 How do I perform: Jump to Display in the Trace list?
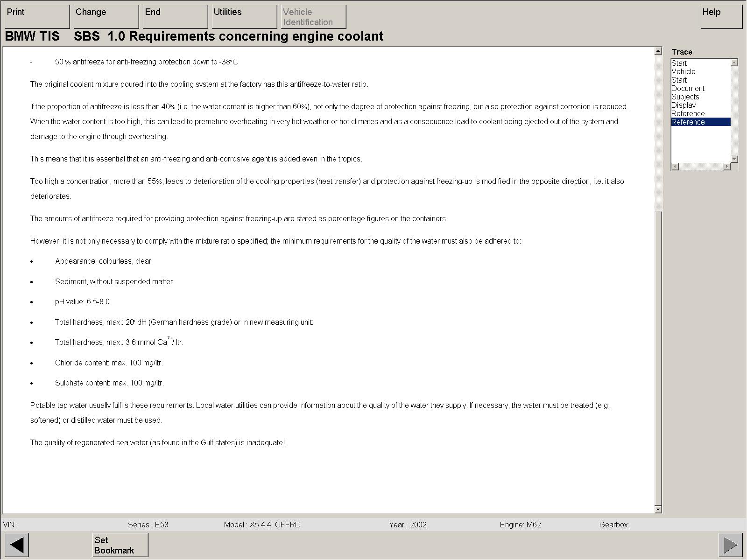point(684,105)
